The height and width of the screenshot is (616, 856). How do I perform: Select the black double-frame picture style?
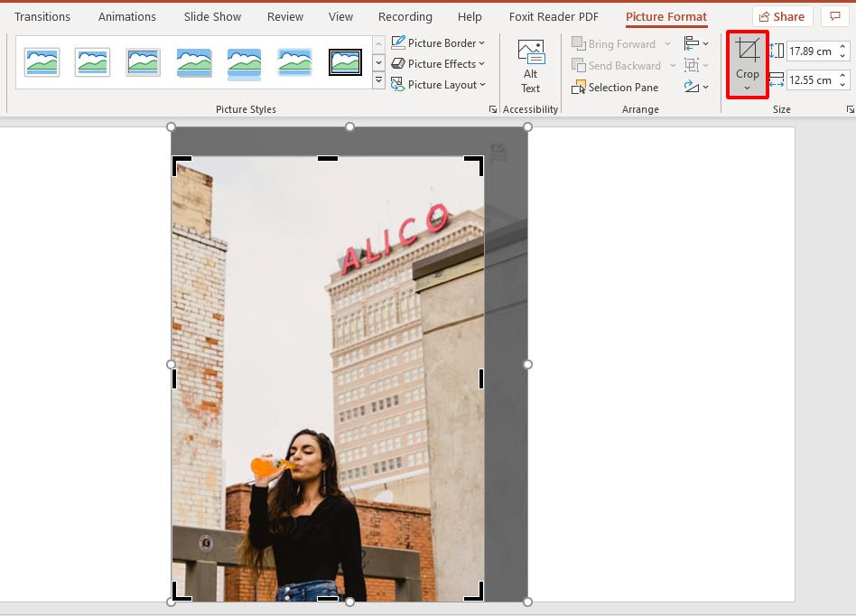(x=345, y=62)
